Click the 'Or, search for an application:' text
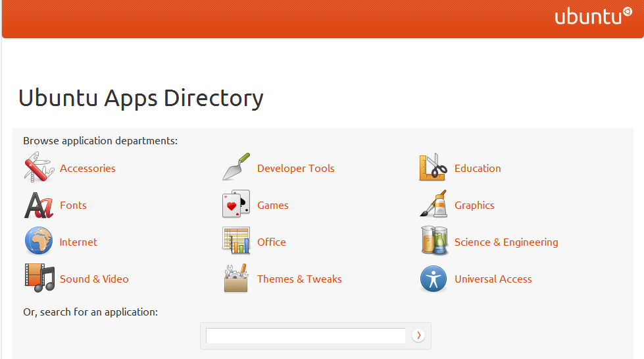 [90, 312]
